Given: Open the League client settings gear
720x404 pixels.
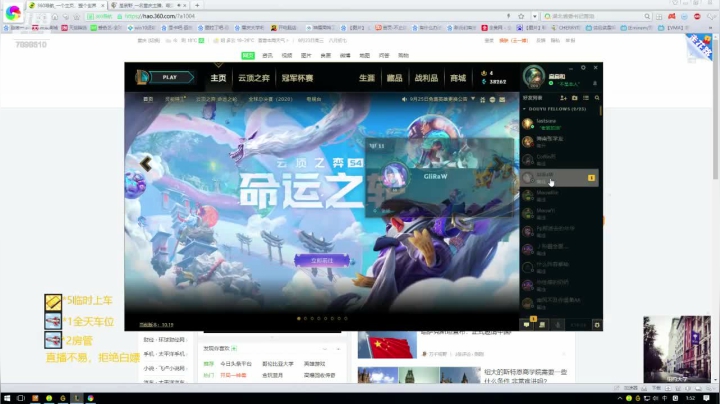Looking at the screenshot, I should click(583, 67).
